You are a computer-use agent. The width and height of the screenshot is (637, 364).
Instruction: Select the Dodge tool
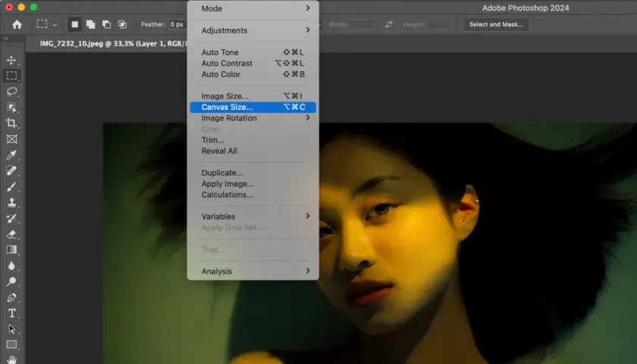tap(11, 281)
